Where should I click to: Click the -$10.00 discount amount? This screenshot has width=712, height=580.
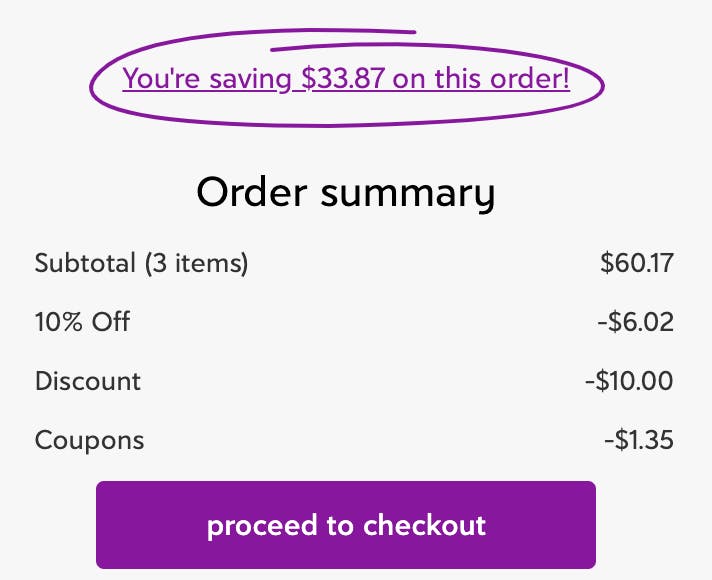[x=628, y=381]
